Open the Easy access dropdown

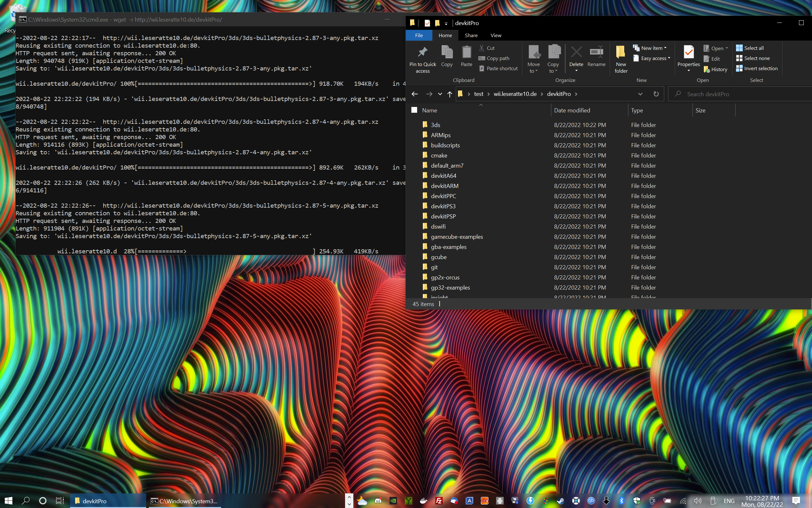[x=651, y=58]
